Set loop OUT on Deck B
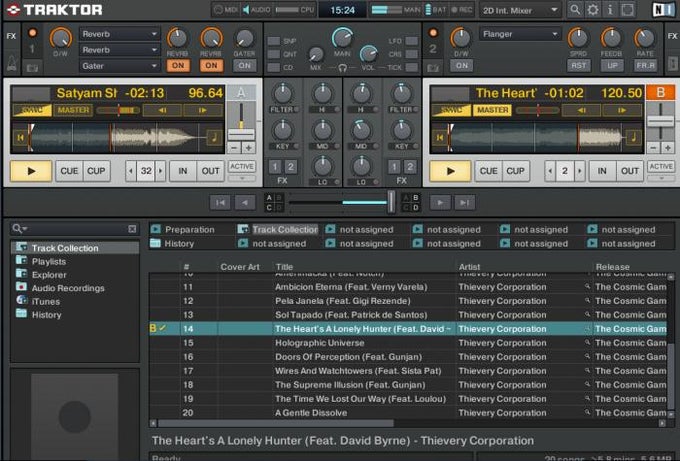Image resolution: width=680 pixels, height=461 pixels. click(630, 171)
